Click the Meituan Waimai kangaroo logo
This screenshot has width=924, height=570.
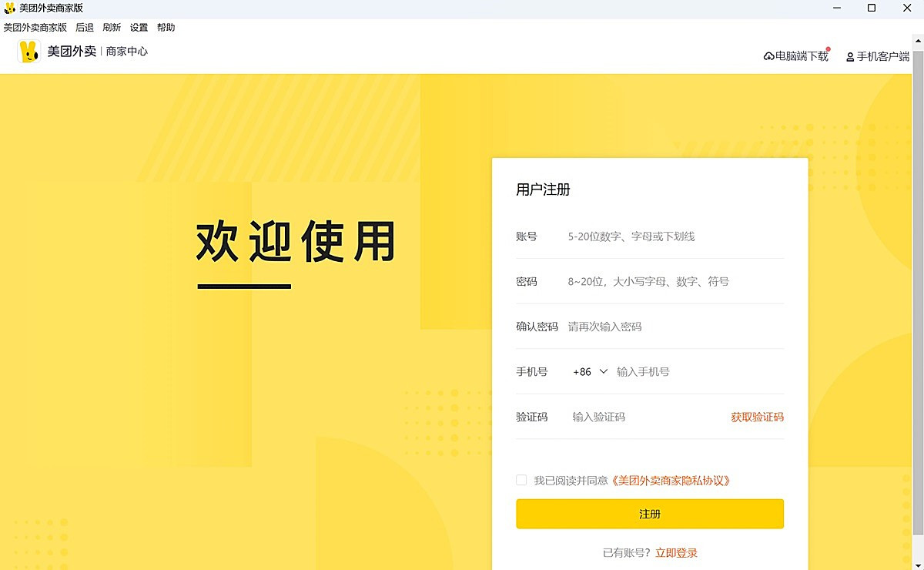pos(29,52)
